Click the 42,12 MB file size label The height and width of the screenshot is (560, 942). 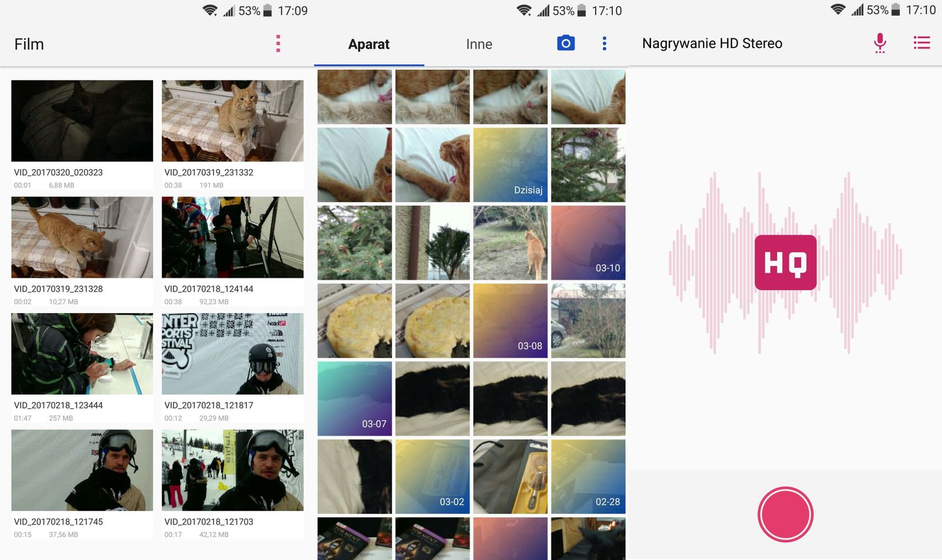coord(214,534)
